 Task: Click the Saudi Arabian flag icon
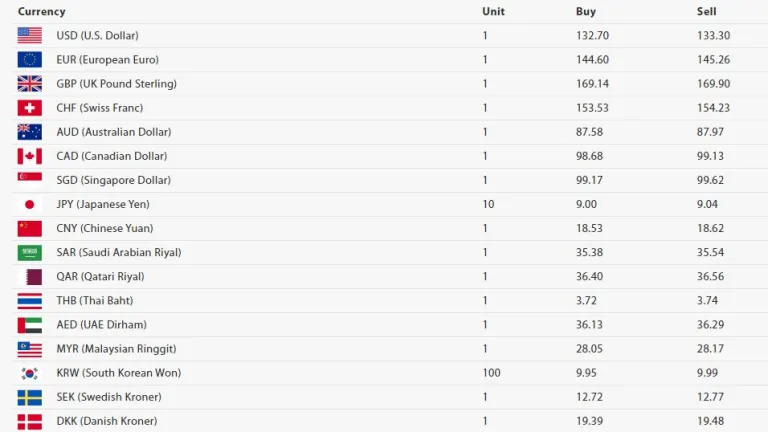(29, 252)
